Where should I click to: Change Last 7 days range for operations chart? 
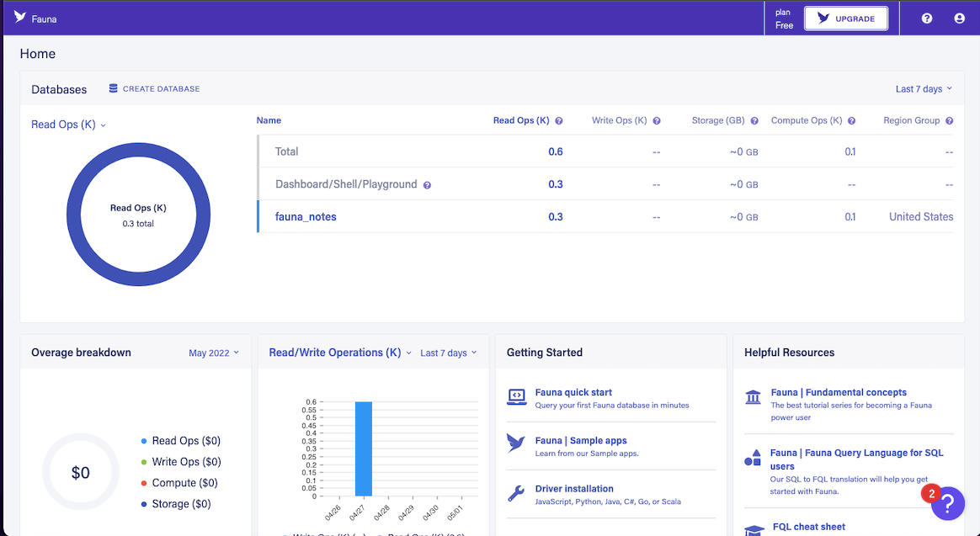click(448, 353)
